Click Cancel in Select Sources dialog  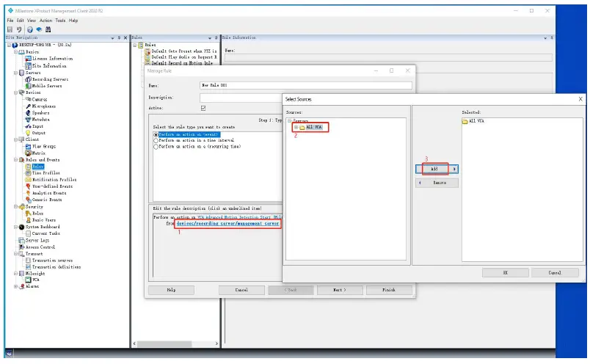click(555, 272)
